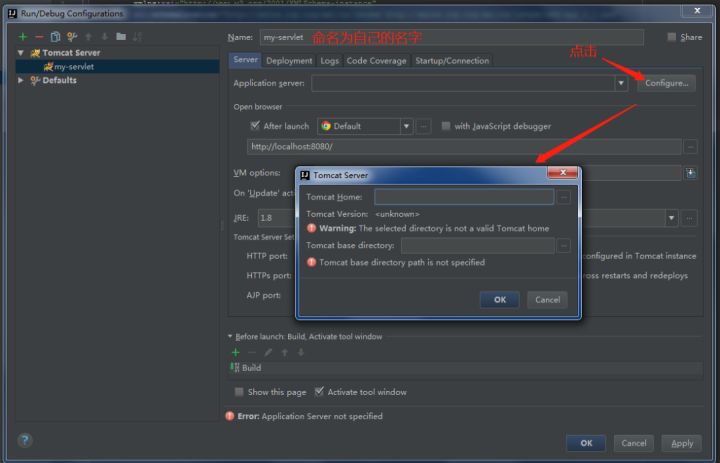
Task: Switch to Code Coverage tab
Action: tap(377, 61)
